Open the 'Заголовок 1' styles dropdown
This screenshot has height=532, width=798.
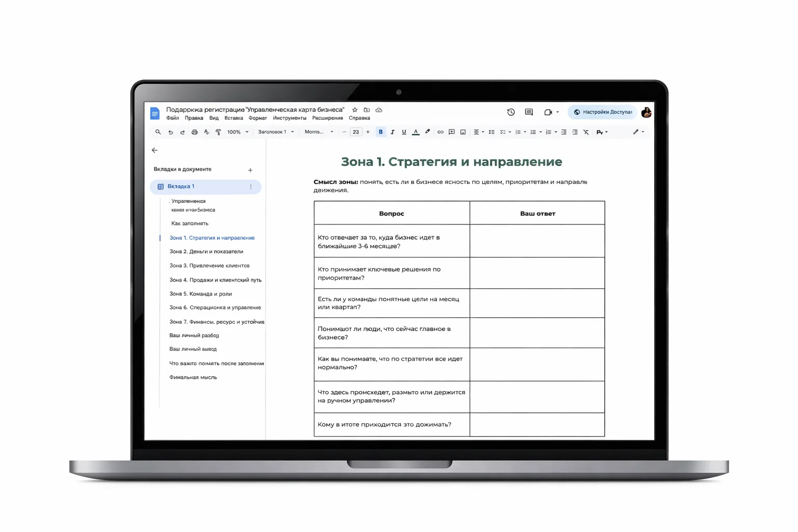coord(274,132)
